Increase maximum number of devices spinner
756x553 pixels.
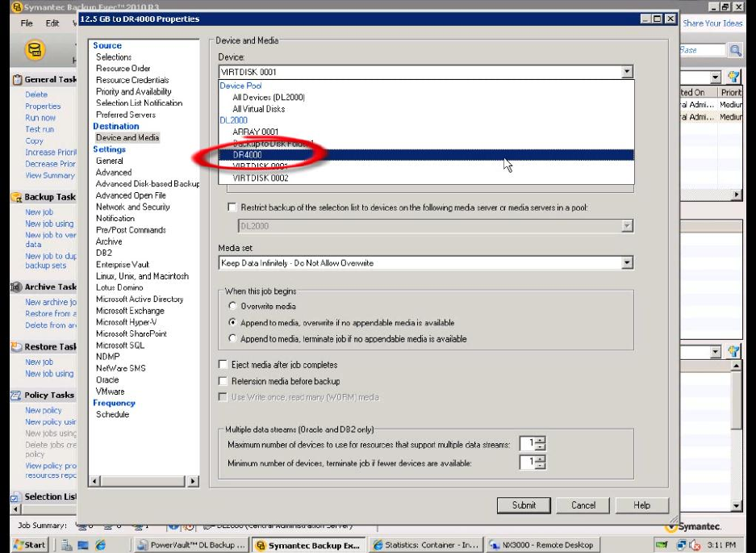pyautogui.click(x=541, y=440)
